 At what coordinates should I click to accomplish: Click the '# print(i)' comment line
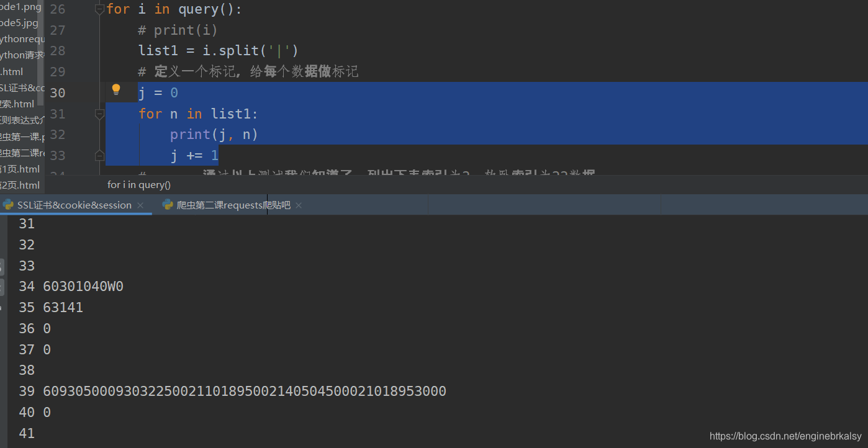coord(178,30)
